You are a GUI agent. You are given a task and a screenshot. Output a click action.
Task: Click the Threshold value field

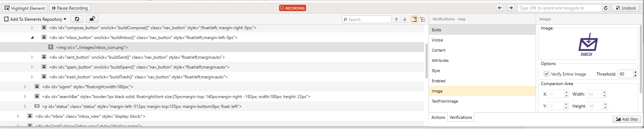pyautogui.click(x=625, y=74)
